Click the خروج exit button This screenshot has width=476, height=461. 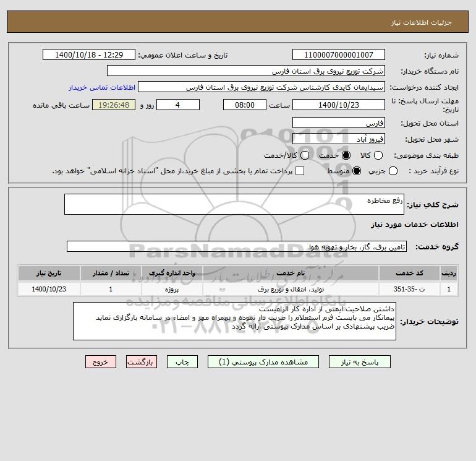coord(101,362)
